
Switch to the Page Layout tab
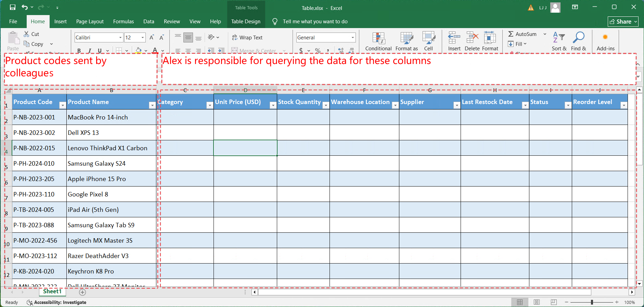pyautogui.click(x=90, y=21)
